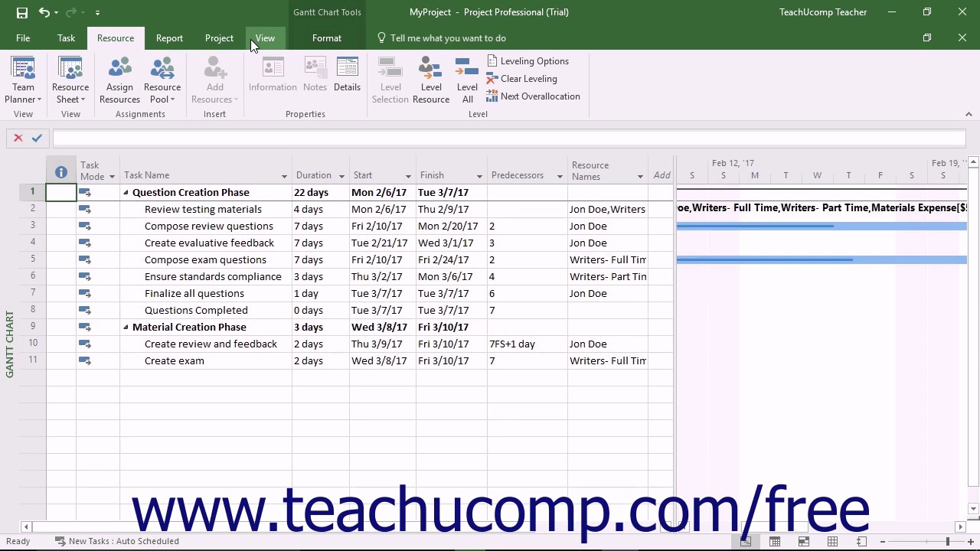The image size is (980, 551).
Task: Open the Customize Quick Access Toolbar dropdown
Action: click(97, 13)
